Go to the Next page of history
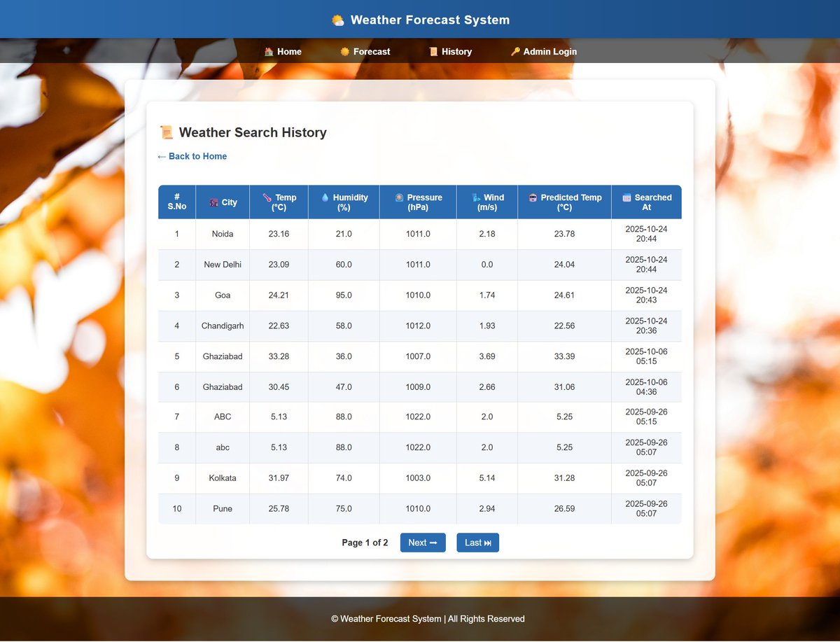 point(423,543)
